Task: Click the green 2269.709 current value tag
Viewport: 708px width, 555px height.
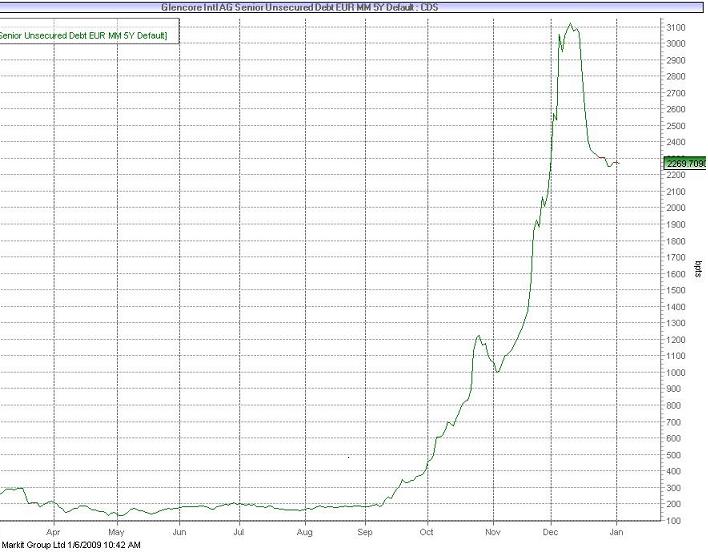Action: 684,162
